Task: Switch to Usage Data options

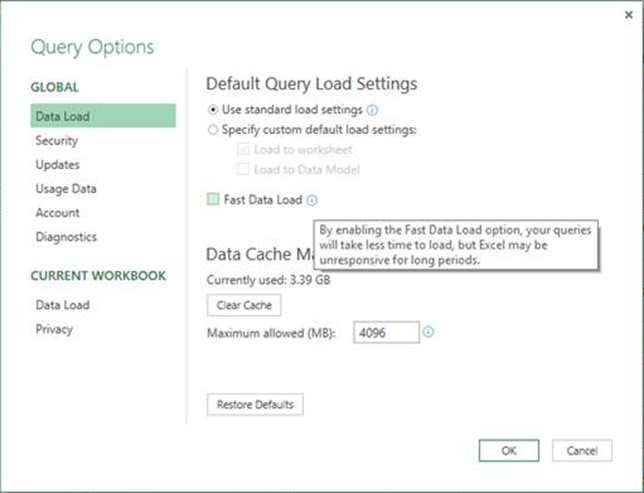Action: tap(66, 189)
